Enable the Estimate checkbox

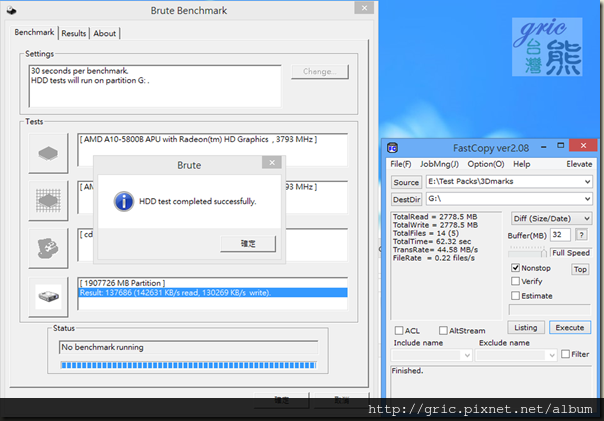coord(515,295)
